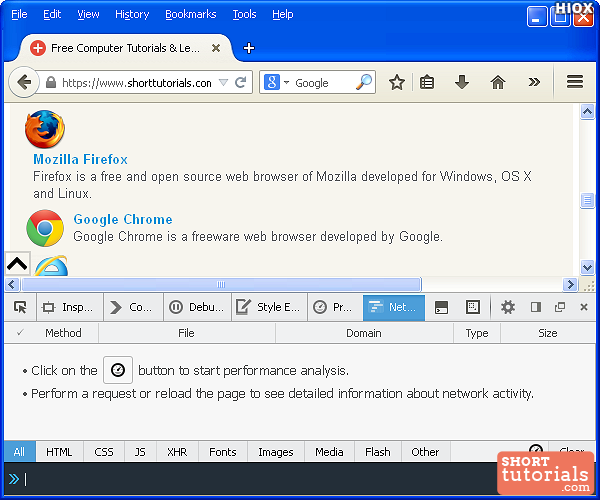The image size is (600, 500).
Task: Switch to the Profiler devtools tab
Action: click(335, 307)
